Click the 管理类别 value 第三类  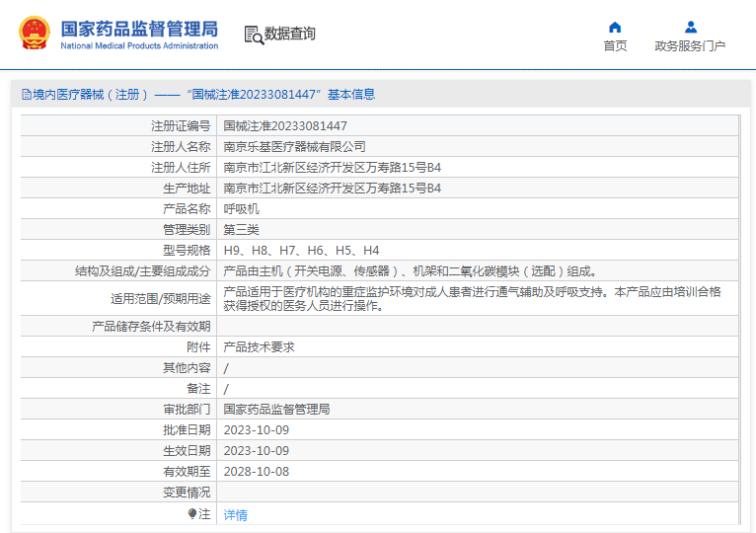(x=241, y=229)
